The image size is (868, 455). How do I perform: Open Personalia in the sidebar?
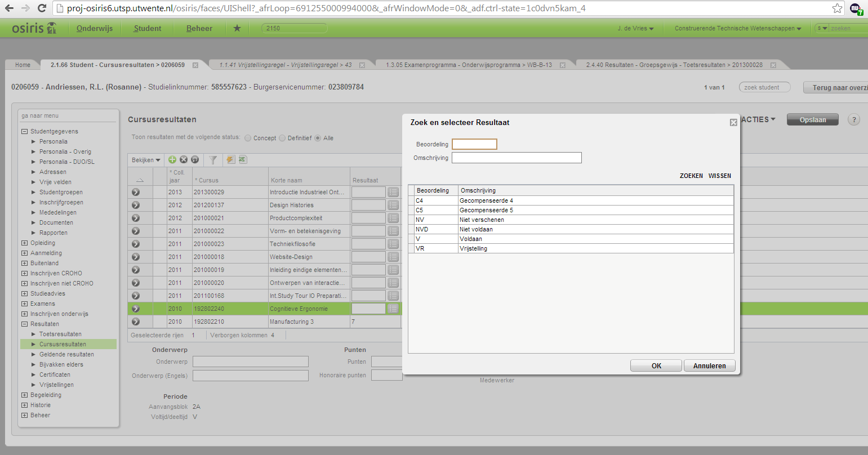click(x=53, y=141)
